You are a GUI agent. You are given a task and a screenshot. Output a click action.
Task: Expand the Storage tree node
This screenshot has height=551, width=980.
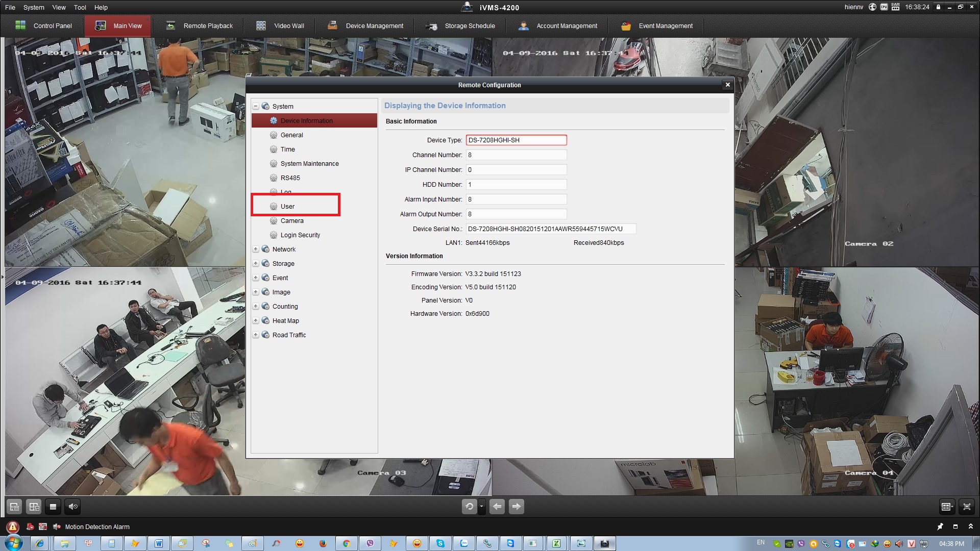256,264
